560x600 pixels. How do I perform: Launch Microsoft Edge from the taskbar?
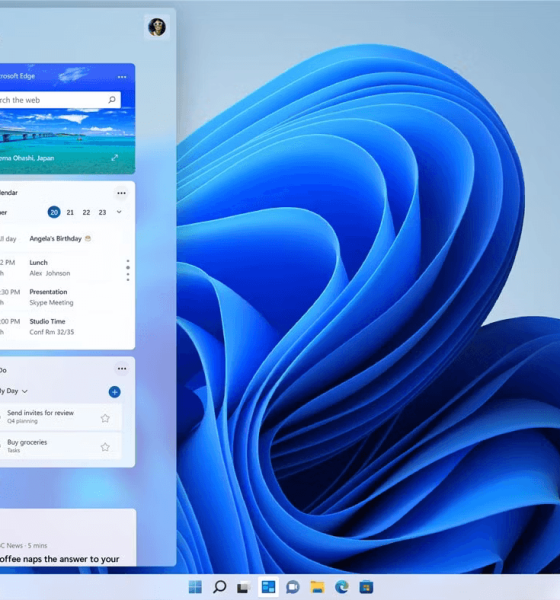(x=341, y=587)
